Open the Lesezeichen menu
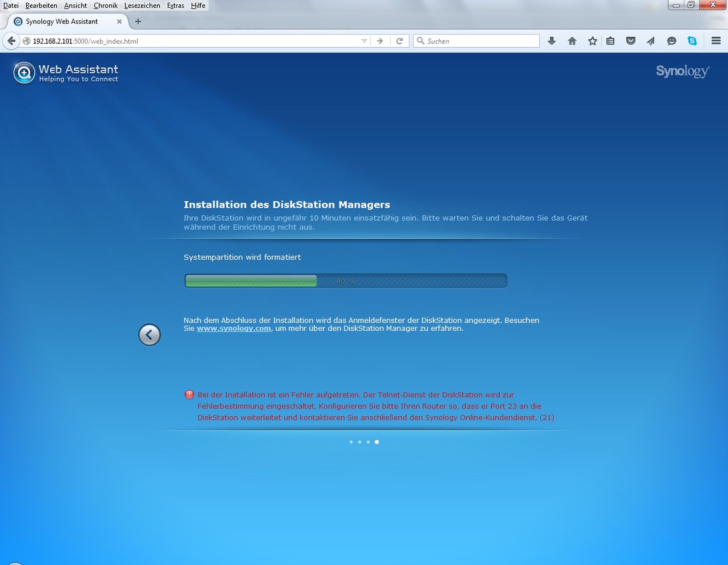Viewport: 728px width, 565px height. pyautogui.click(x=142, y=5)
